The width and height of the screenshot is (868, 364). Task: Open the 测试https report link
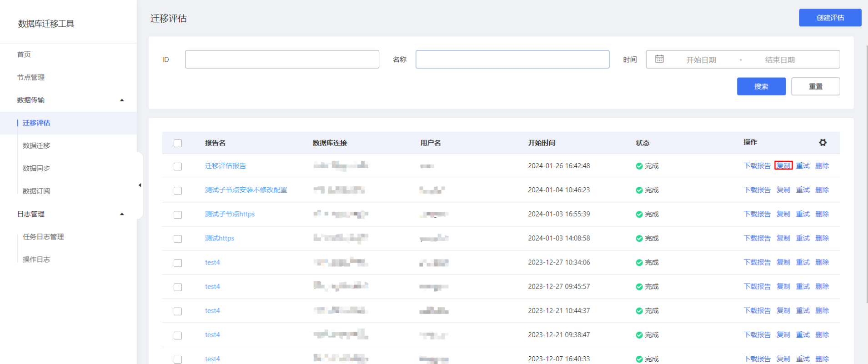[x=220, y=238]
